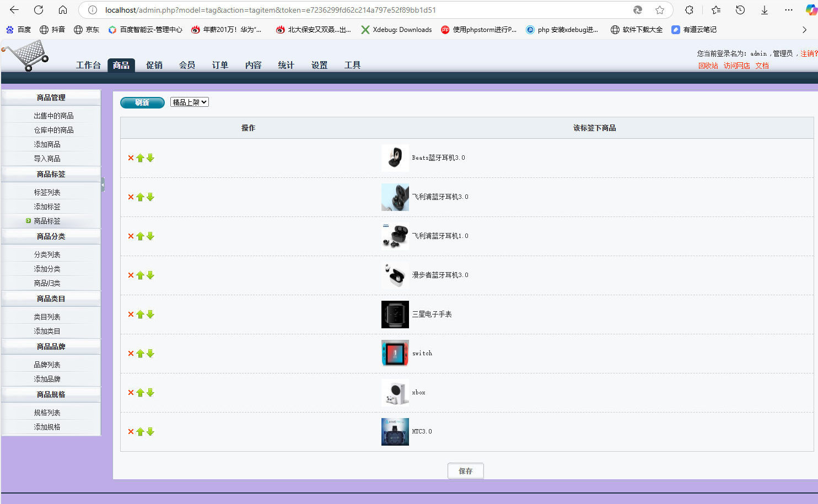Viewport: 818px width, 504px height.
Task: Collapse the sidebar with the handle
Action: [103, 185]
